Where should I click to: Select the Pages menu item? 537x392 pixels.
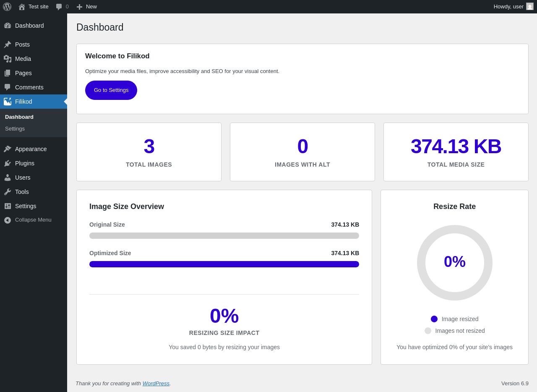click(23, 73)
